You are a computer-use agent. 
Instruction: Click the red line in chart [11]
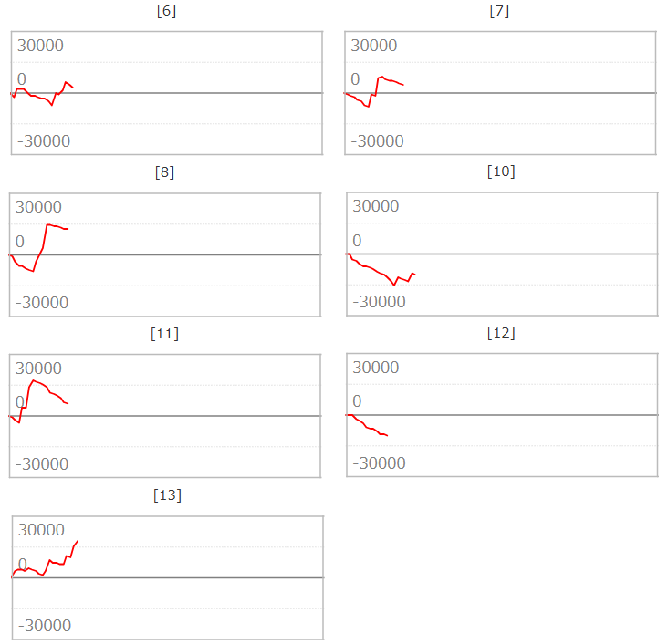41,382
